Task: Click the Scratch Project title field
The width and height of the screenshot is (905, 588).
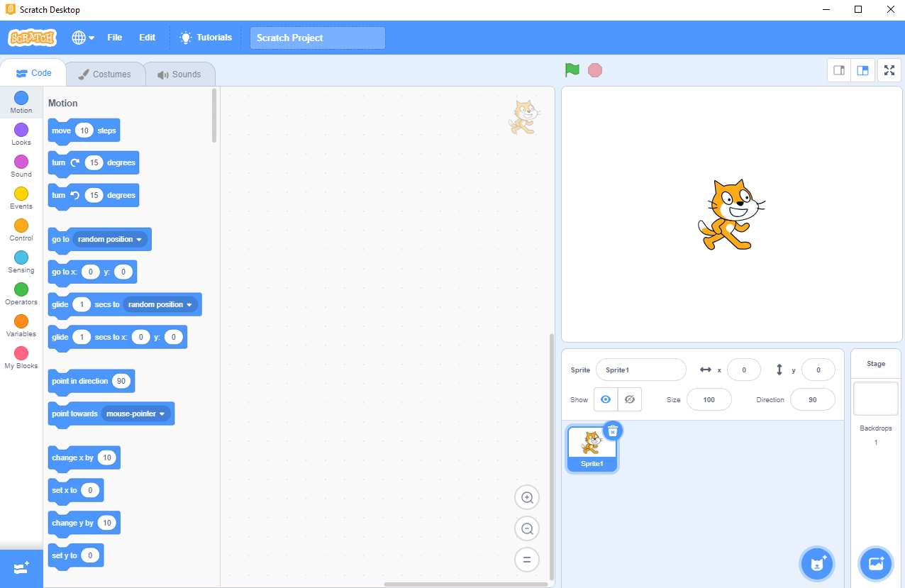Action: click(x=318, y=38)
